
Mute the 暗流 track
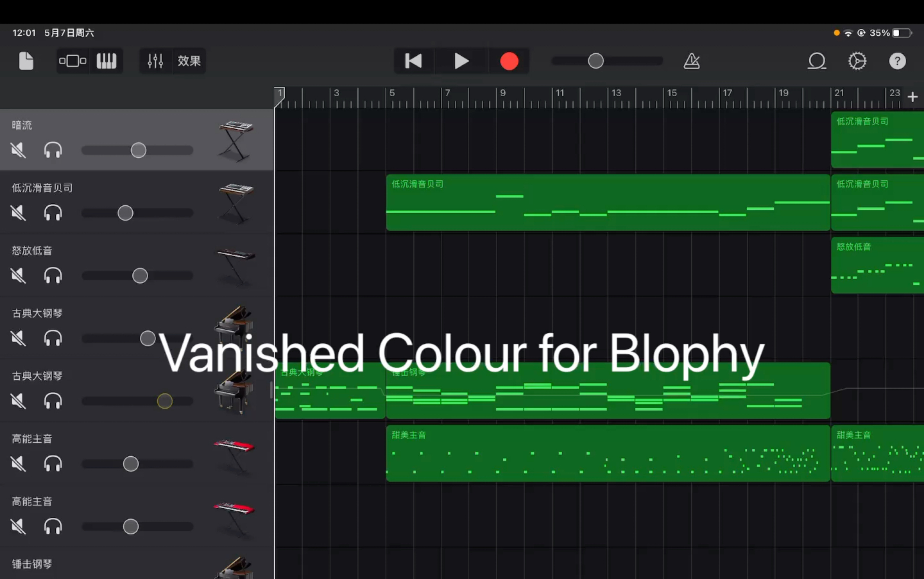18,150
